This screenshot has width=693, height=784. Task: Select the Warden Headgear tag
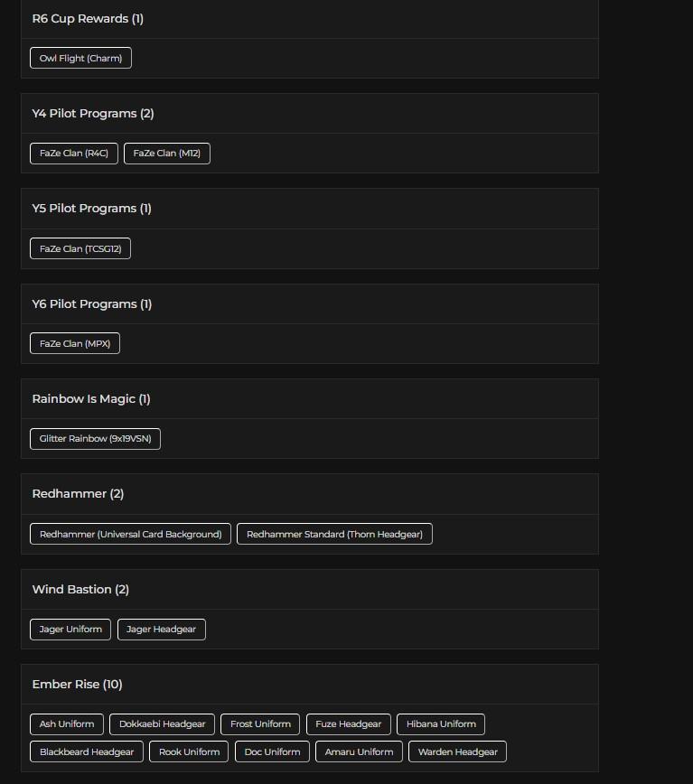457,752
